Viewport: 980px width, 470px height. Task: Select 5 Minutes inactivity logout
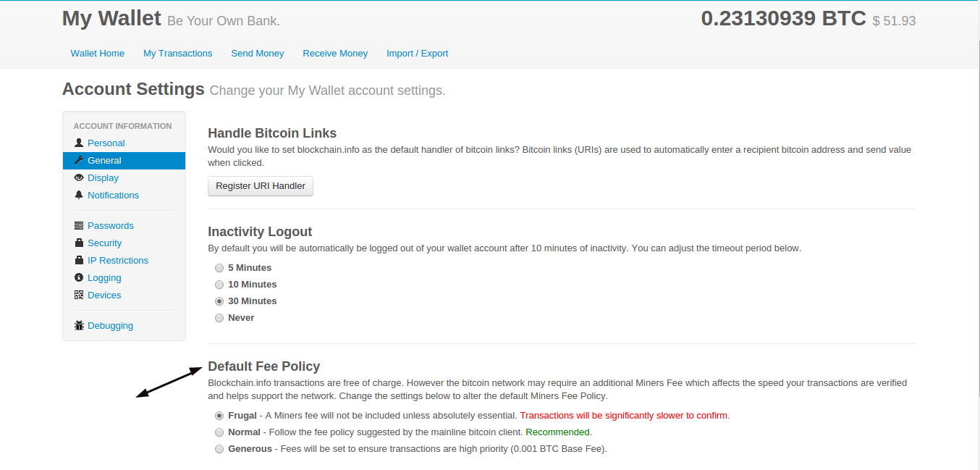coord(219,268)
